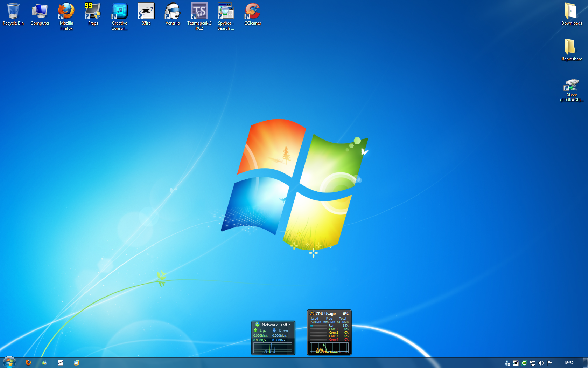Click the Action Center flag tray icon
This screenshot has width=588, height=368.
(549, 363)
